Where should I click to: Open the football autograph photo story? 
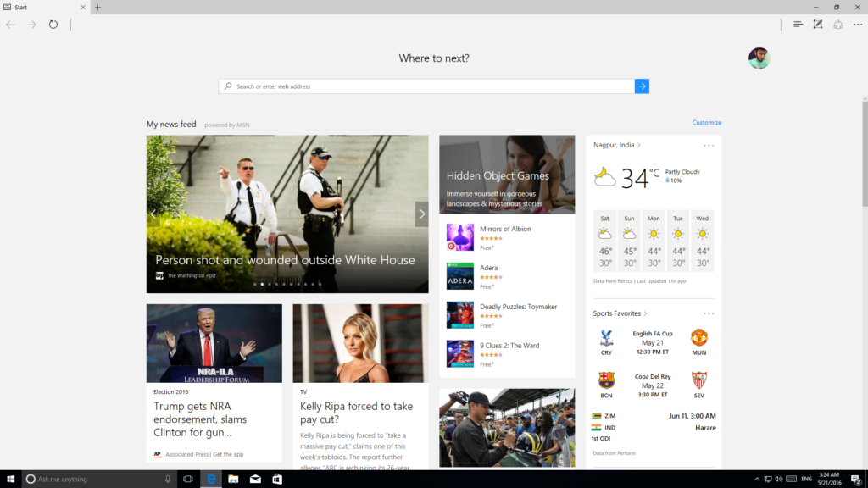[x=507, y=428]
